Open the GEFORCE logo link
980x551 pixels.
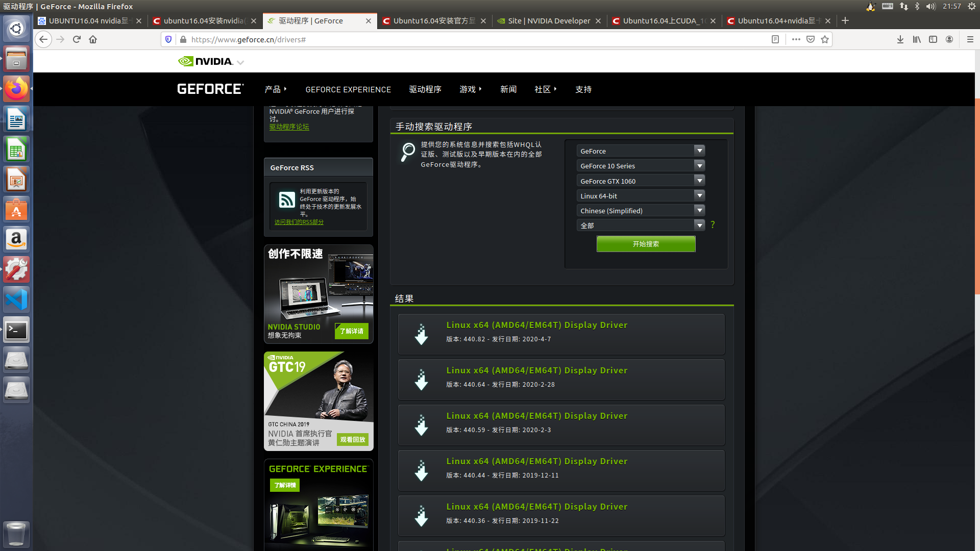point(210,89)
